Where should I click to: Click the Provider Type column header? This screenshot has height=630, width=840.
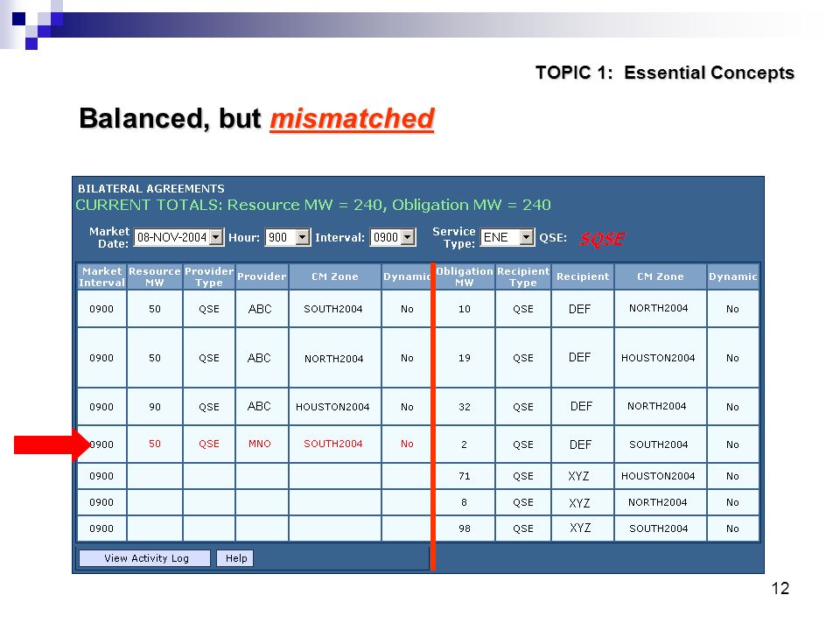coord(209,276)
